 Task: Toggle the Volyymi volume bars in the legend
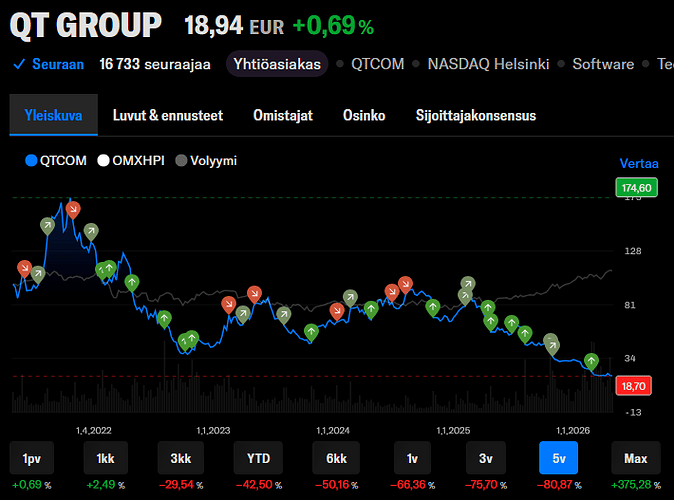(206, 160)
